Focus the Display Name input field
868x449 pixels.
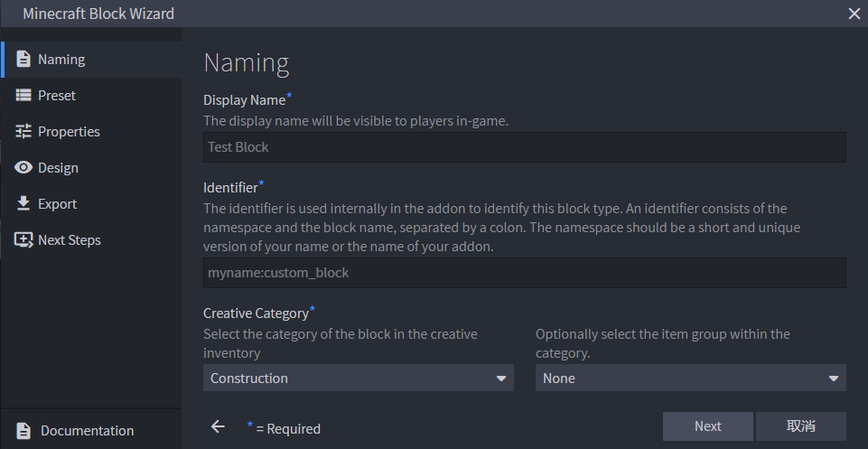524,147
